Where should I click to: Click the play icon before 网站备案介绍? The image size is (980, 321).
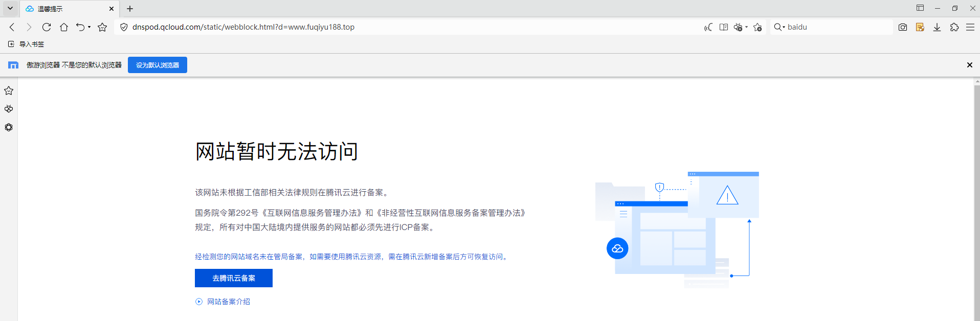[x=199, y=302]
